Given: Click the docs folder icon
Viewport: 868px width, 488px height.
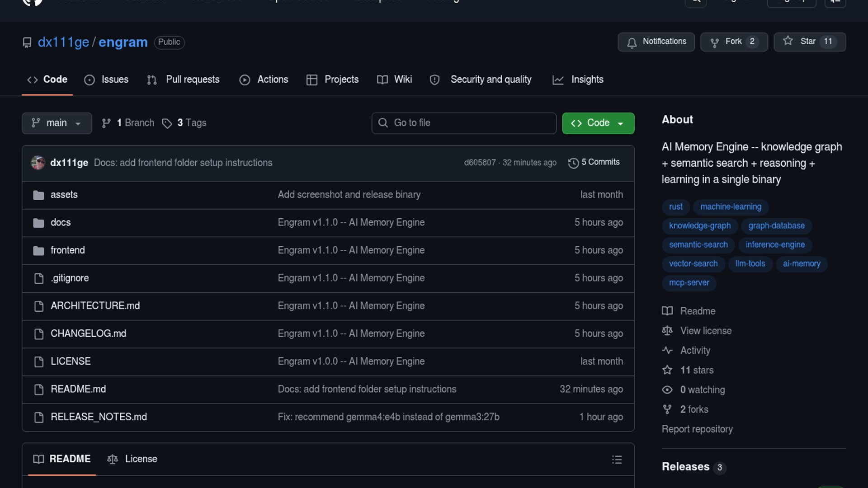Looking at the screenshot, I should 39,223.
